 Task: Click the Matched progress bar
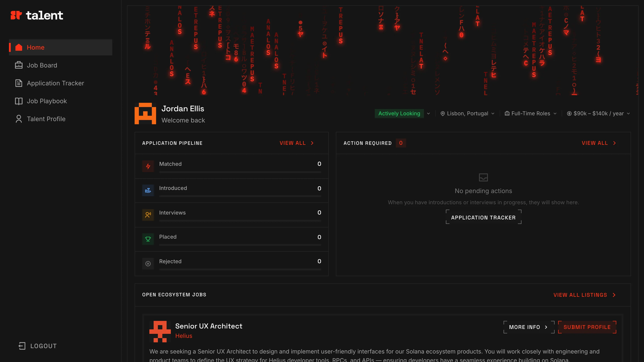click(x=240, y=172)
